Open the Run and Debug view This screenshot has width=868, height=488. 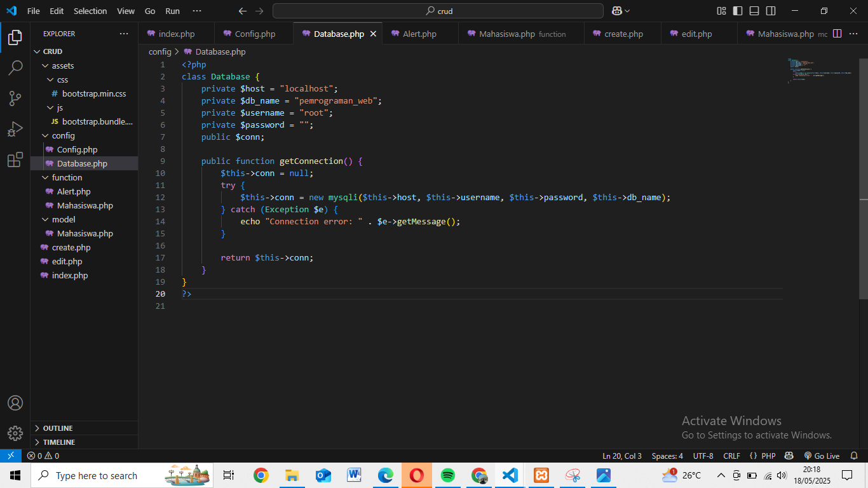(15, 129)
